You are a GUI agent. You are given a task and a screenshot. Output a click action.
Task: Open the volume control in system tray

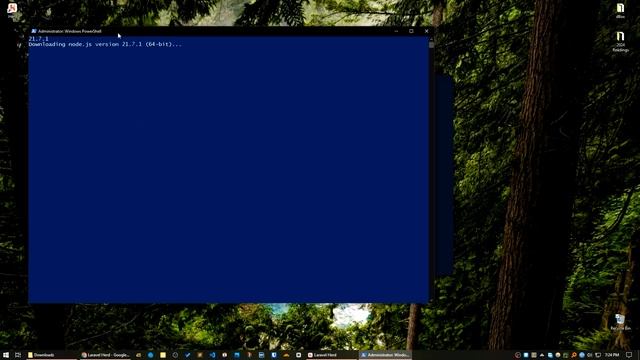point(590,355)
